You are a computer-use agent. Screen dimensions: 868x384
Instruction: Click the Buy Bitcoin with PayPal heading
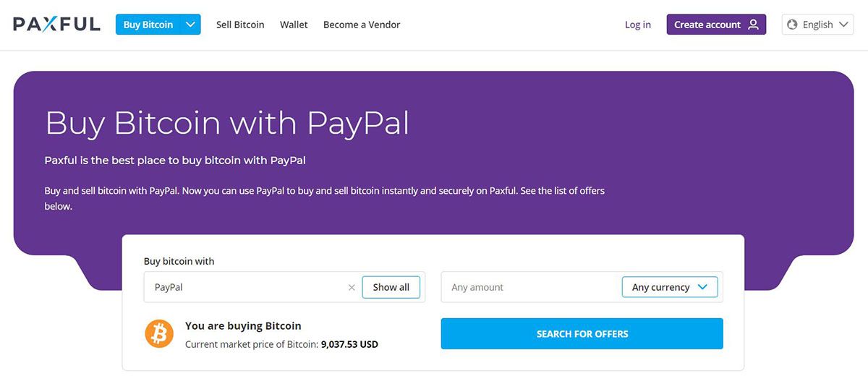tap(227, 123)
